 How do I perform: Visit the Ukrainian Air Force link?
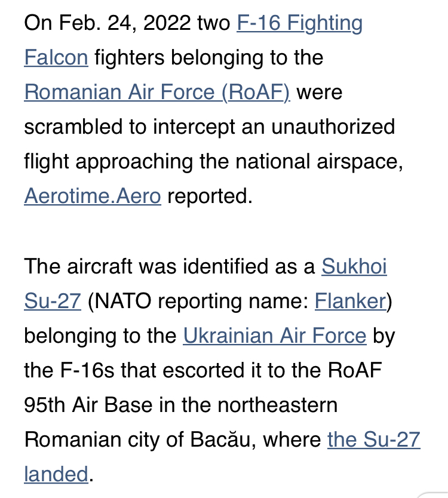(x=275, y=336)
